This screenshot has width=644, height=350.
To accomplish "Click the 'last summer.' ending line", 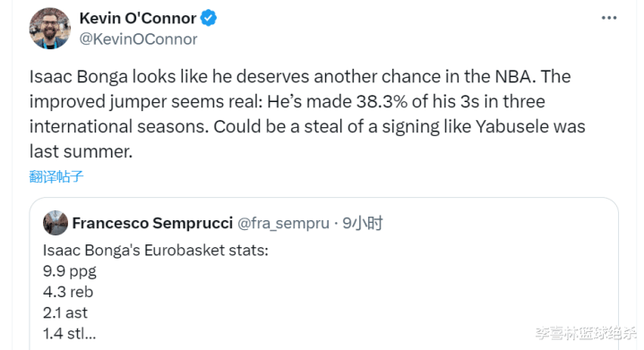I will tap(81, 152).
